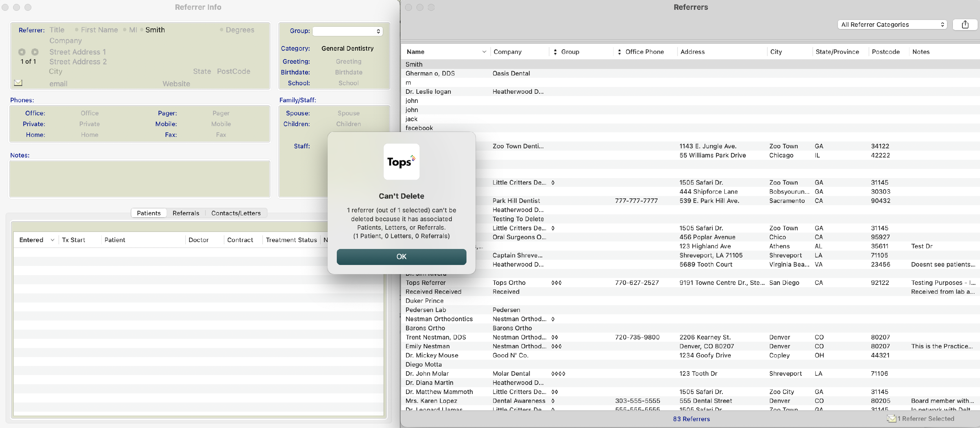Switch to the Referrals tab
Image resolution: width=980 pixels, height=428 pixels.
point(186,213)
